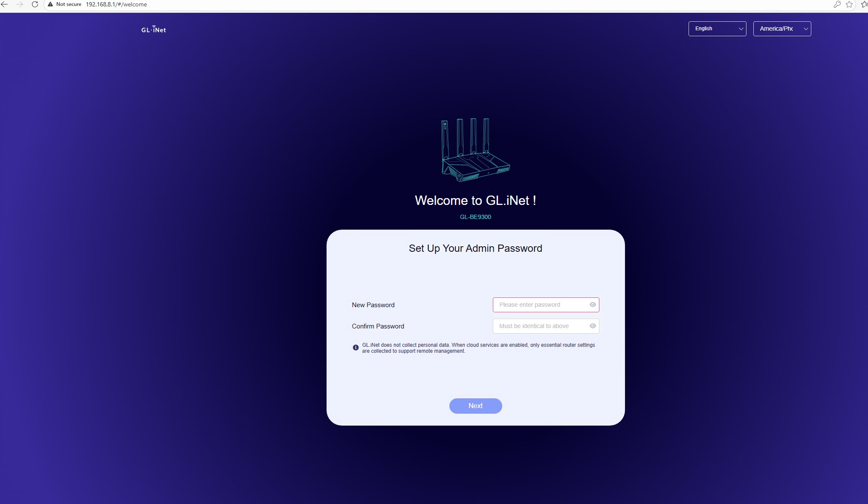Focus the New Password input field
Viewport: 868px width, 504px height.
[x=546, y=305]
